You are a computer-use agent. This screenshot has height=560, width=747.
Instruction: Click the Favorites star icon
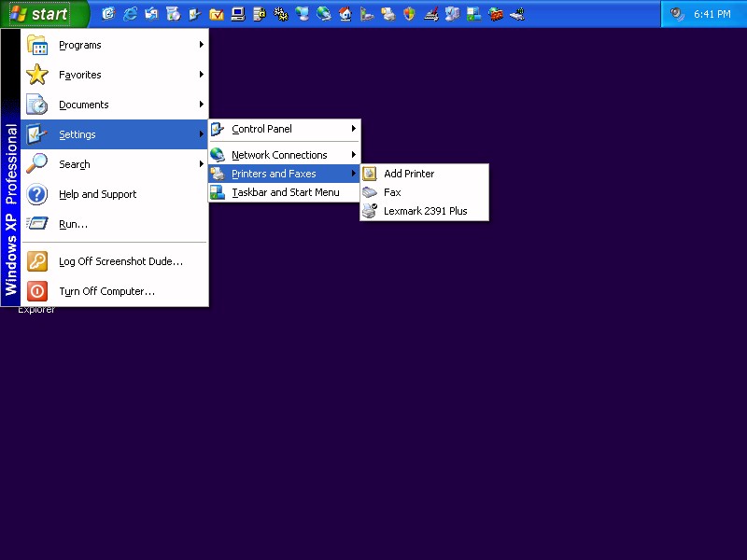pos(37,75)
